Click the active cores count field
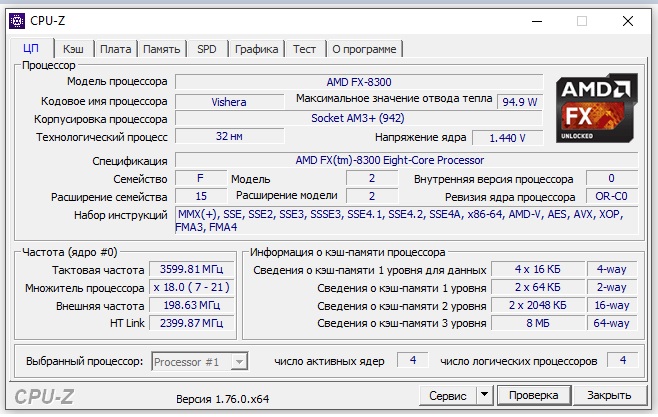Viewport: 658px width, 417px height. coord(413,360)
